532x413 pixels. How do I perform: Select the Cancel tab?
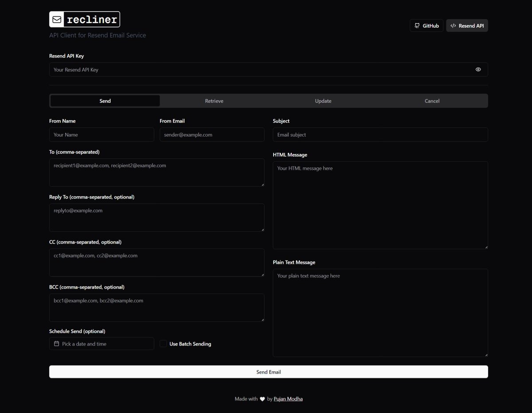432,101
